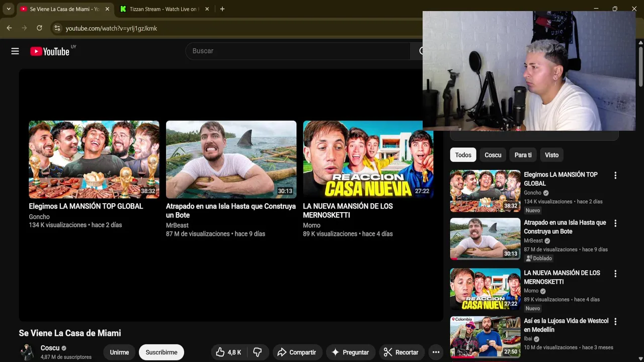Click end-screen channel name Momo
644x362 pixels.
pos(311,225)
